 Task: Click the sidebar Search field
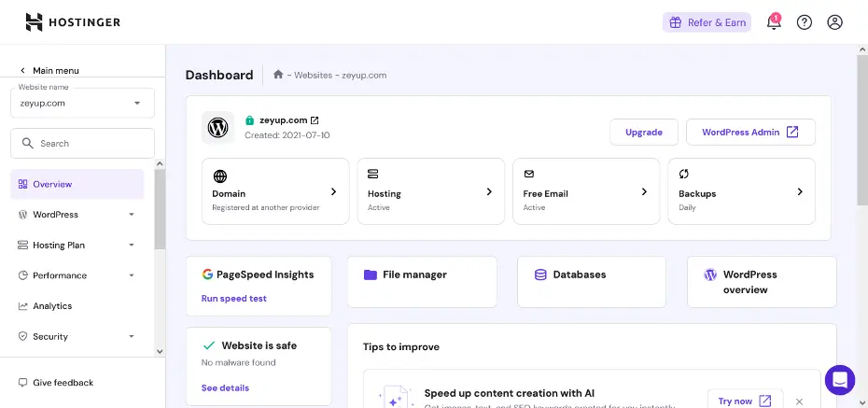point(82,144)
